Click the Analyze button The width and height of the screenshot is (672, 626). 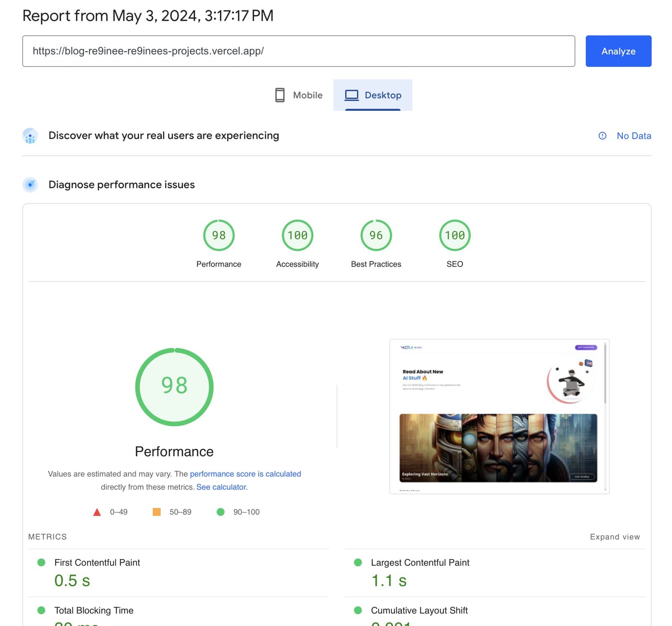pos(618,51)
